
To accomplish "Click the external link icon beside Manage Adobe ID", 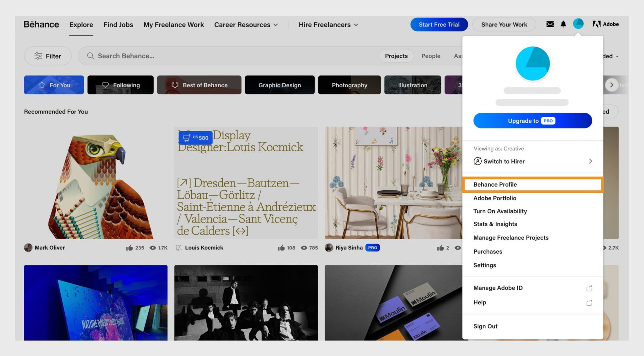I will tap(589, 288).
